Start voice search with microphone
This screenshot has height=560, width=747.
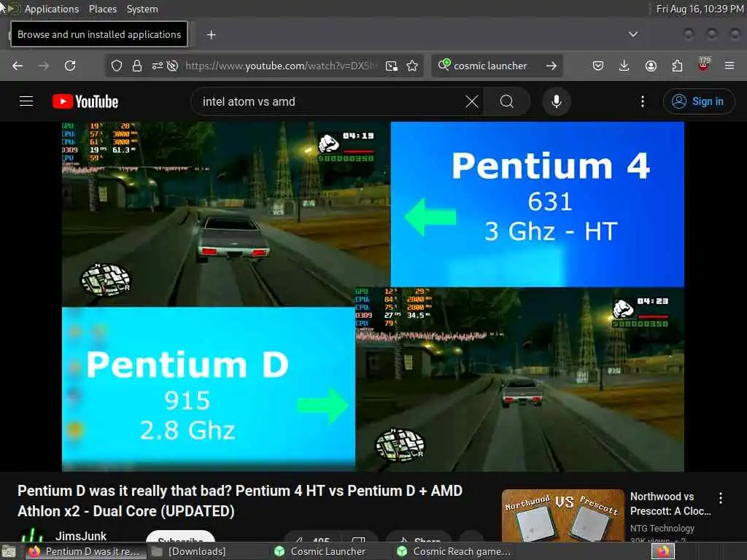point(557,101)
